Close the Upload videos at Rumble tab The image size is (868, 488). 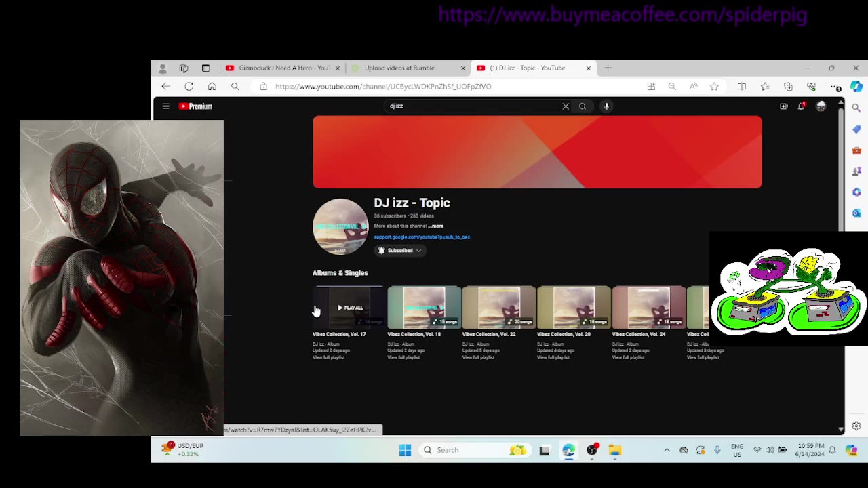463,68
